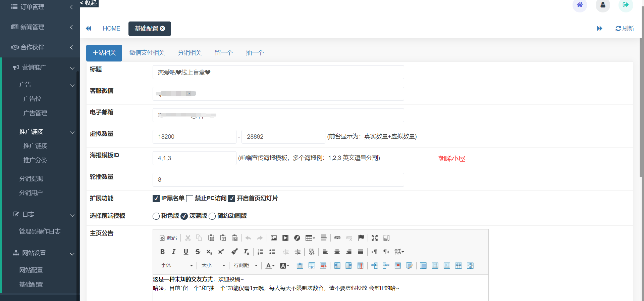The width and height of the screenshot is (644, 301).
Task: Click the home icon in top bar
Action: coord(580,5)
